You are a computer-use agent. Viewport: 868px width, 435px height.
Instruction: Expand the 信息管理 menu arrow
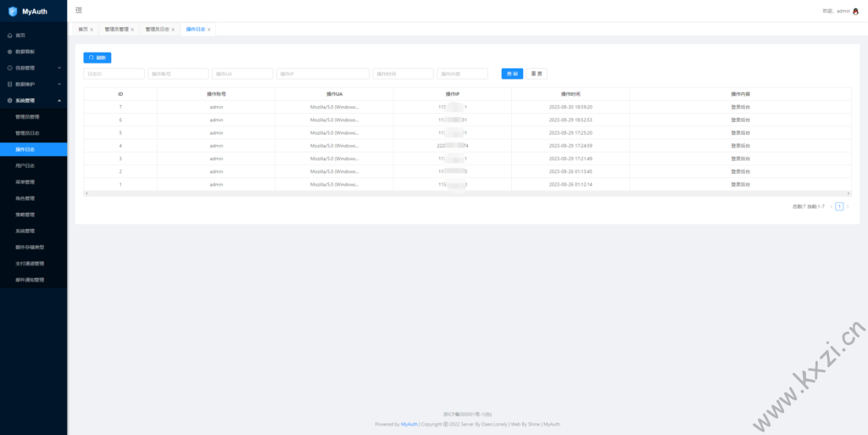[59, 68]
